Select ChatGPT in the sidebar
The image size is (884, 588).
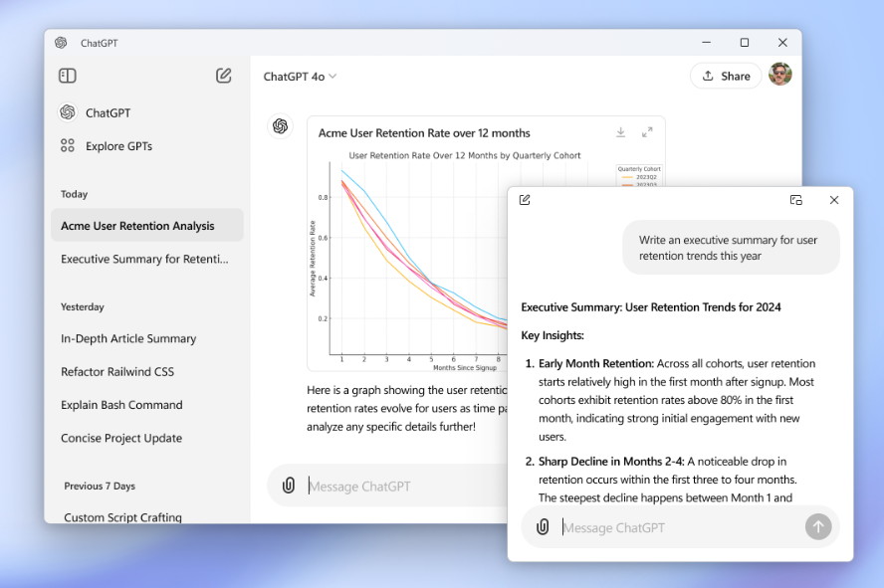coord(108,112)
